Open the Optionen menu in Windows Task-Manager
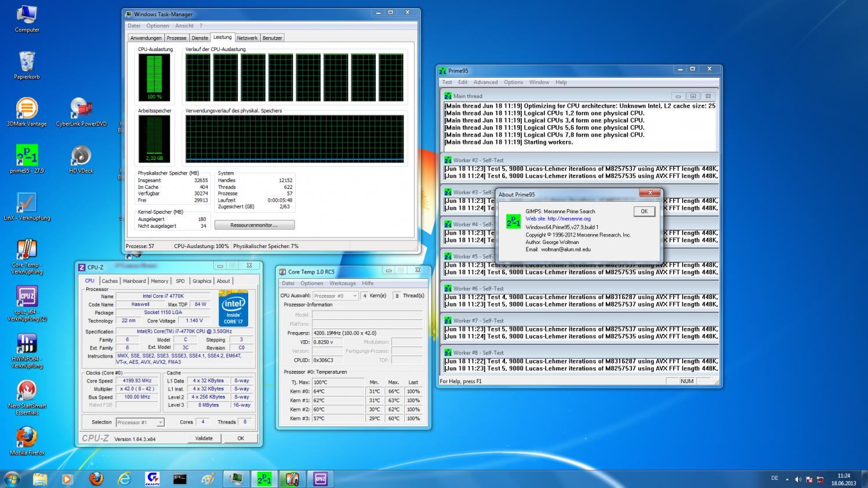868x488 pixels. 158,26
